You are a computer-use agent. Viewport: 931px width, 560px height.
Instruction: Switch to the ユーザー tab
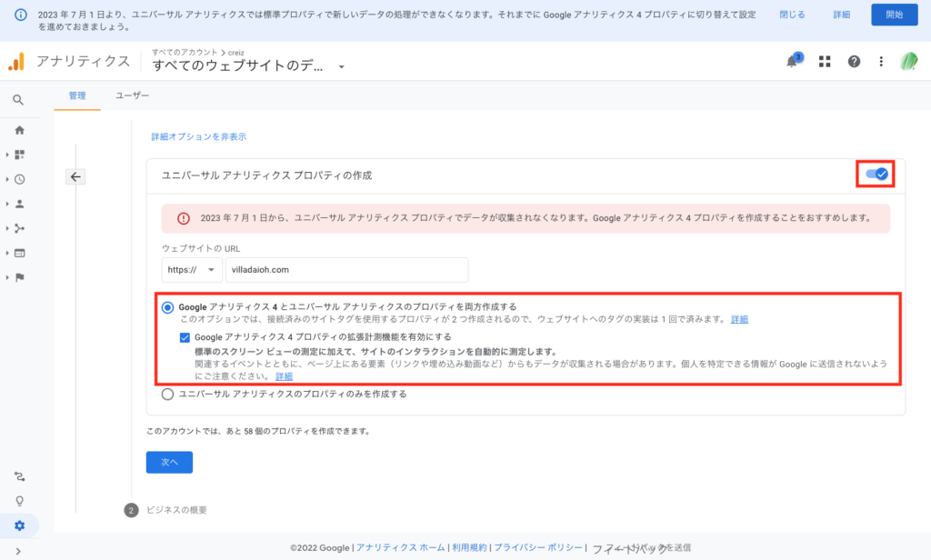point(132,95)
